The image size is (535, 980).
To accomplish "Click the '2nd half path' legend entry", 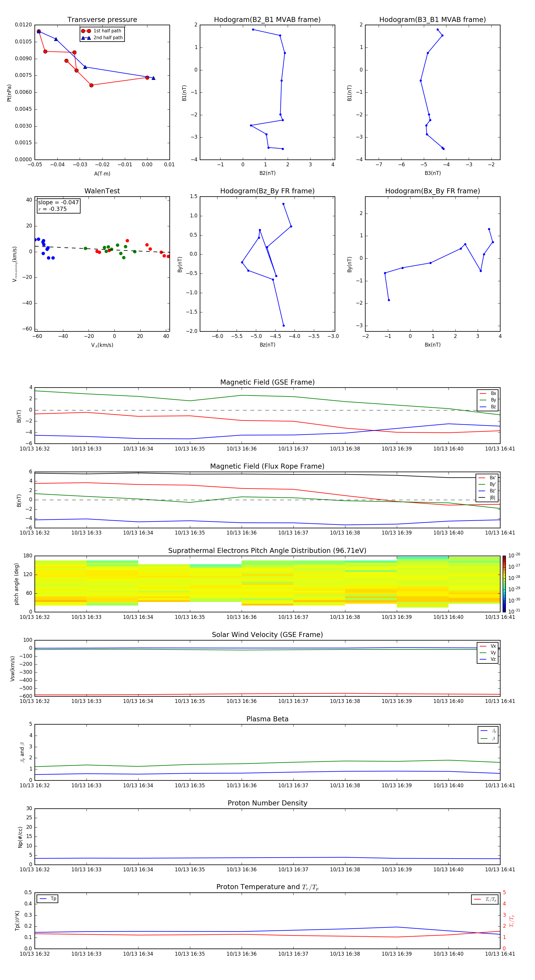I will point(102,38).
